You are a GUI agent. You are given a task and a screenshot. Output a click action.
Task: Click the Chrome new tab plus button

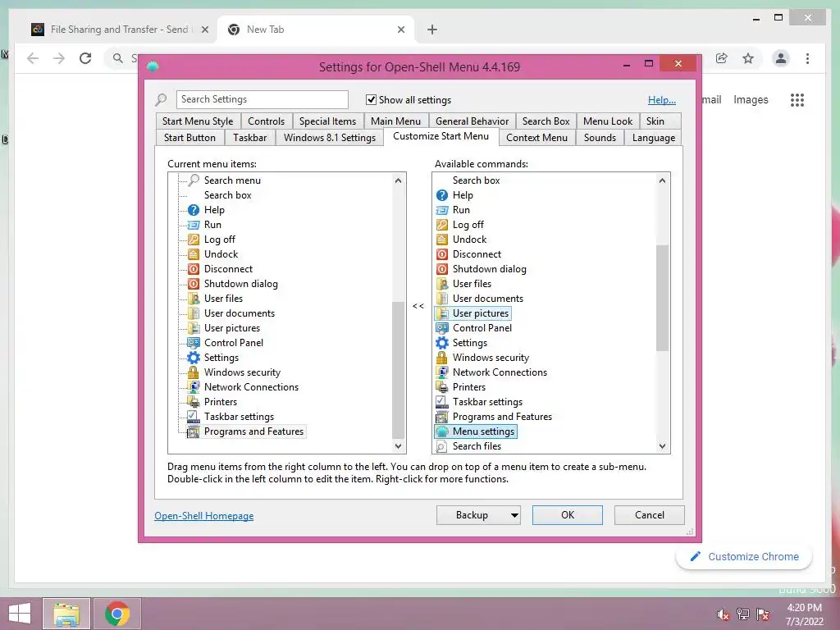[x=432, y=30]
